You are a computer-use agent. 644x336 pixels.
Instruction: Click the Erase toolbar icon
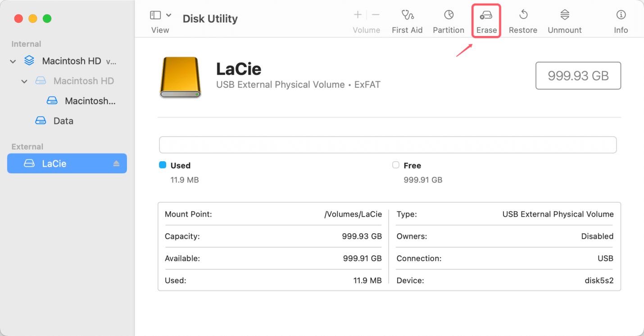pyautogui.click(x=486, y=16)
